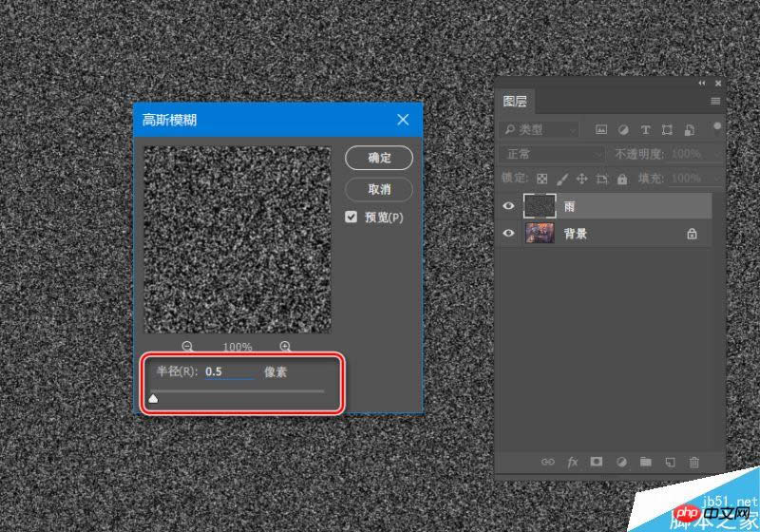Filter layers by type layer T icon
Viewport: 760px width, 532px height.
(646, 129)
